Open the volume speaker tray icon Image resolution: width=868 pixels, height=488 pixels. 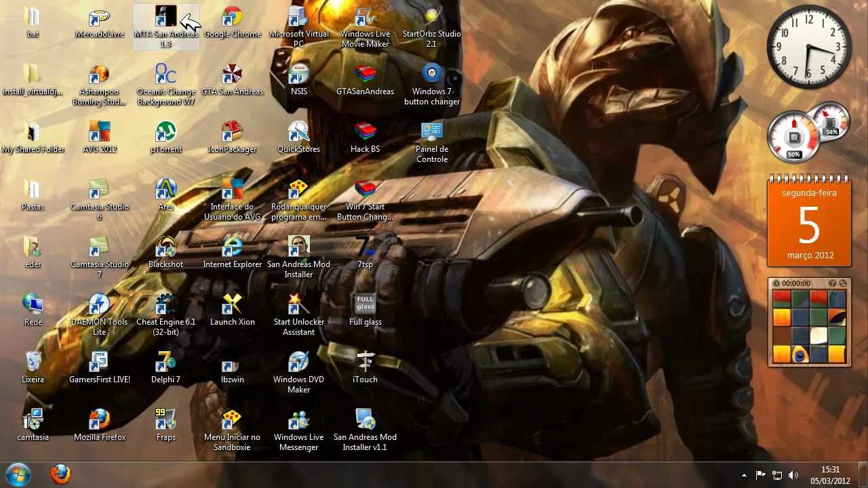[x=793, y=475]
